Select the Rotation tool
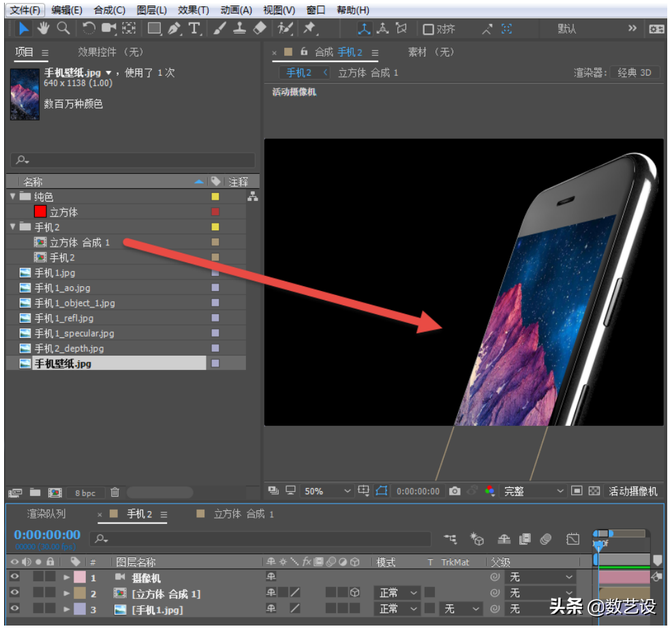This screenshot has height=631, width=672. point(89,29)
